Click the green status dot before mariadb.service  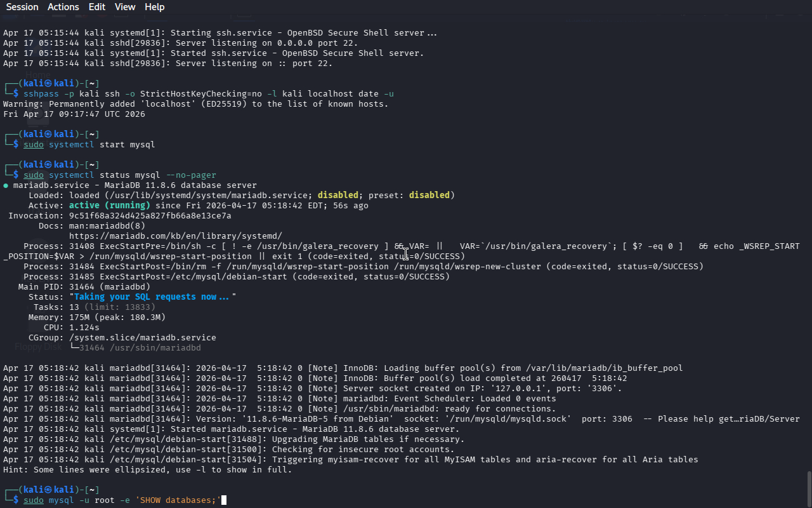click(6, 185)
